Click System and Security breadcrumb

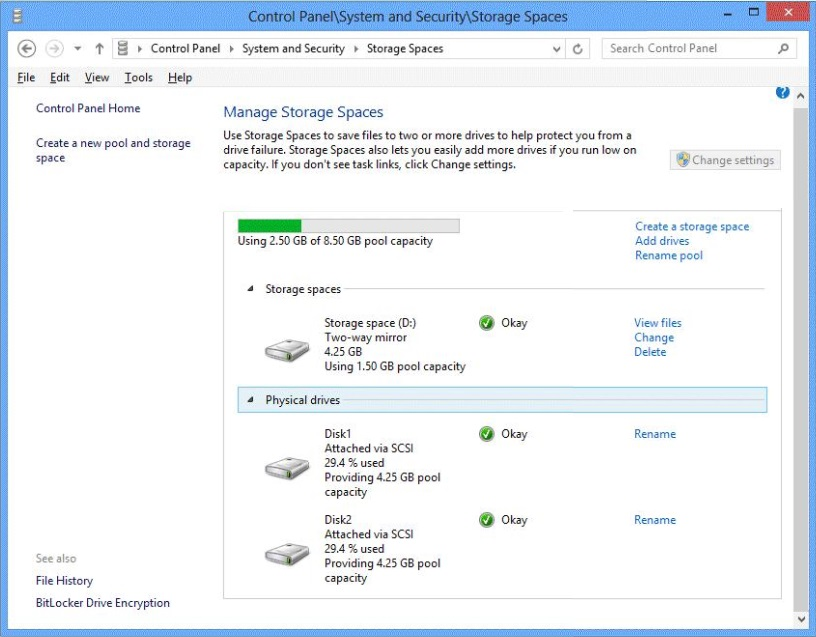(294, 48)
